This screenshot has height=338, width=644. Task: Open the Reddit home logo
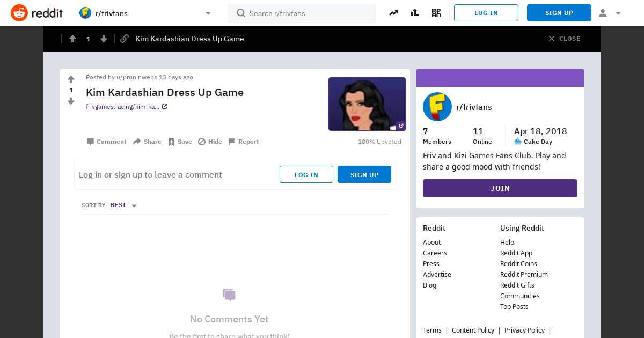36,13
